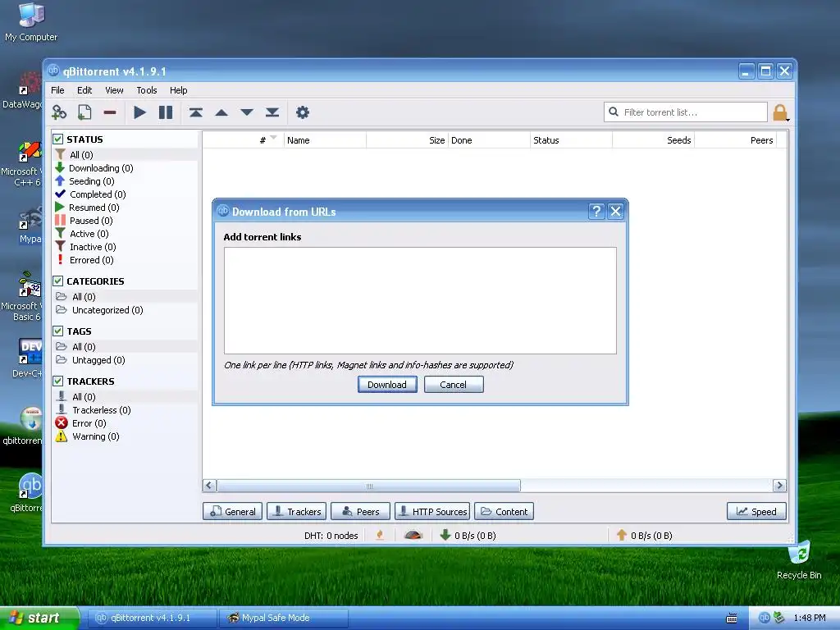Select Untagged (0) tag filter

(98, 360)
